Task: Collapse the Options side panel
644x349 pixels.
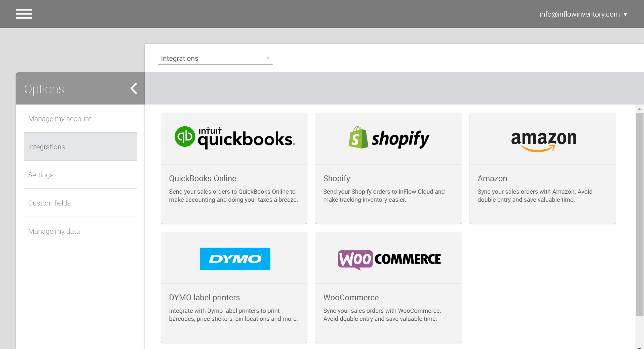Action: click(x=134, y=88)
